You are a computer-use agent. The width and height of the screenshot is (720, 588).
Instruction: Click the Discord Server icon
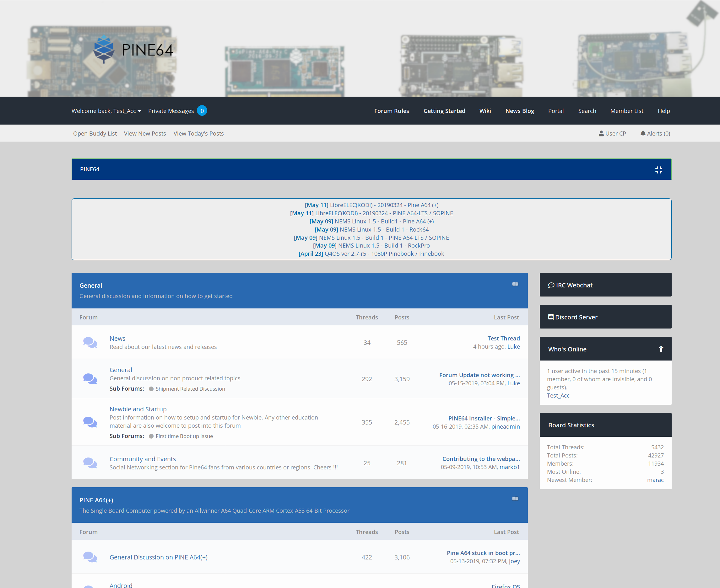coord(550,317)
